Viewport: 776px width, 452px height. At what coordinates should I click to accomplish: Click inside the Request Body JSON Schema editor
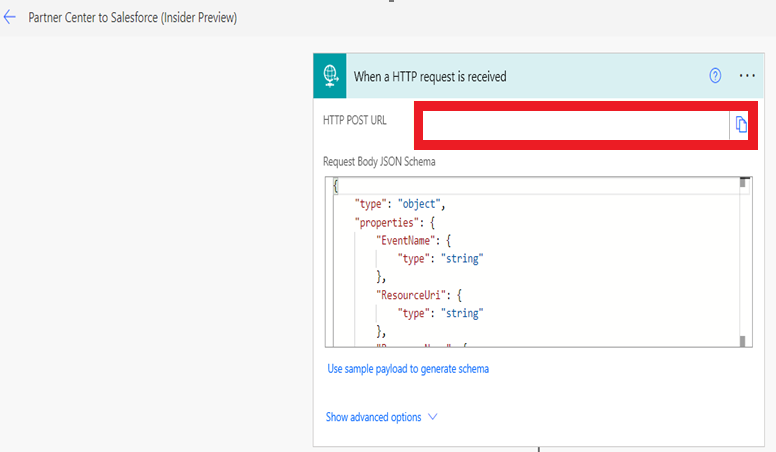click(x=538, y=262)
